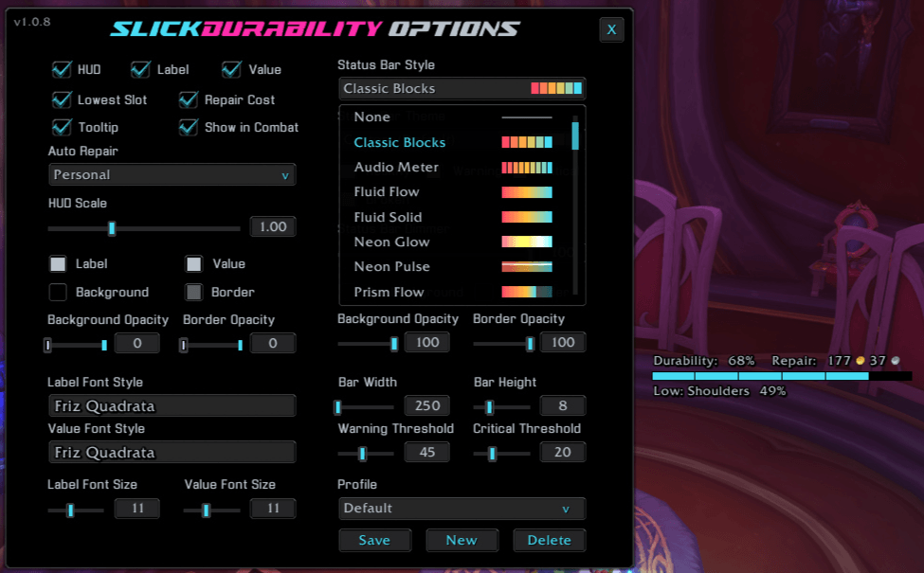The height and width of the screenshot is (573, 924).
Task: Open the Profile Default dropdown
Action: point(462,509)
